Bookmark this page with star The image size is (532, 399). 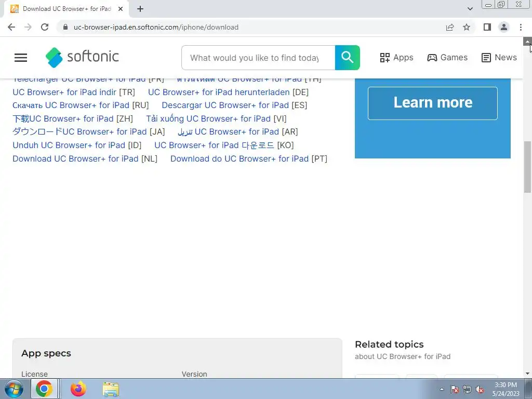click(x=467, y=27)
